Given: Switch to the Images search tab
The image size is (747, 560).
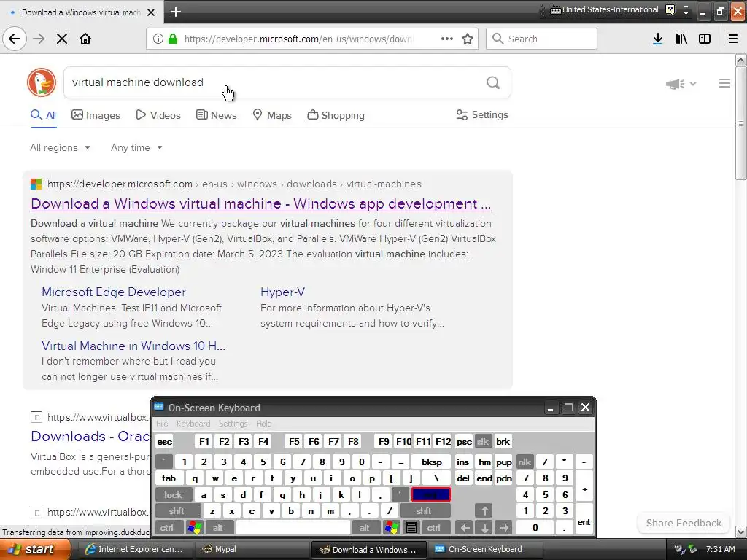Looking at the screenshot, I should (96, 115).
